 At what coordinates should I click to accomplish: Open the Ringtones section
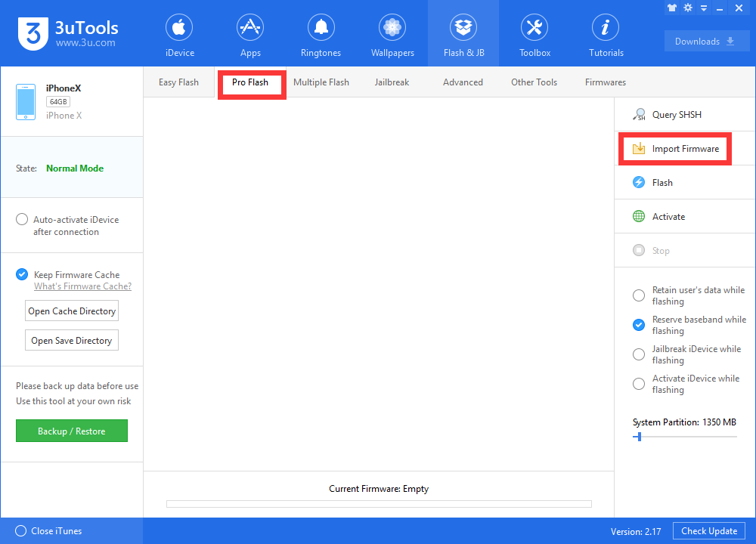click(x=321, y=36)
